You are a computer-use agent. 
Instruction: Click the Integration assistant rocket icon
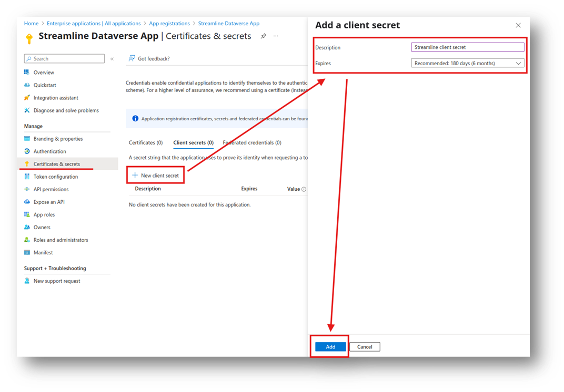click(27, 98)
